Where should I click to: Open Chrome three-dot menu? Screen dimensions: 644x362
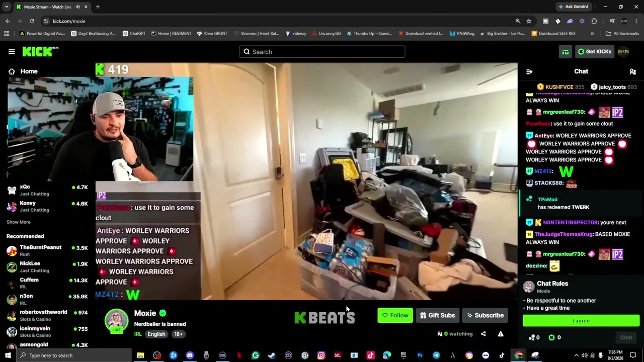636,21
